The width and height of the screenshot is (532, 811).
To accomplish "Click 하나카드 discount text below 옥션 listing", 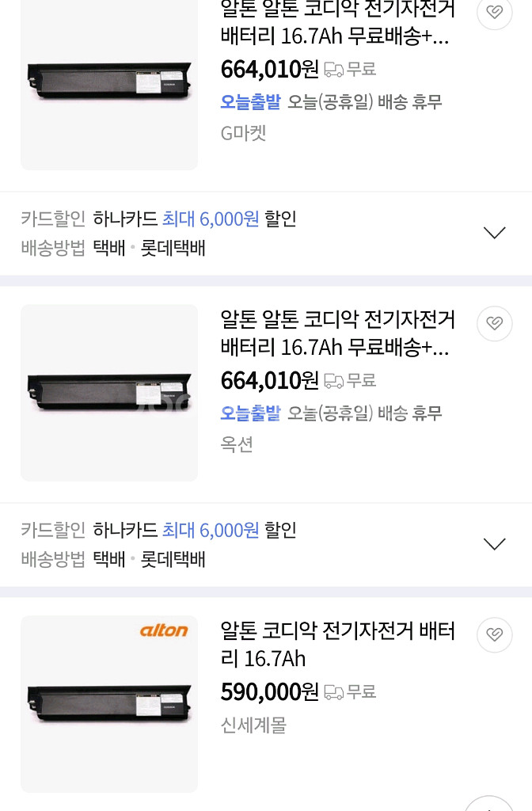I will 125,530.
